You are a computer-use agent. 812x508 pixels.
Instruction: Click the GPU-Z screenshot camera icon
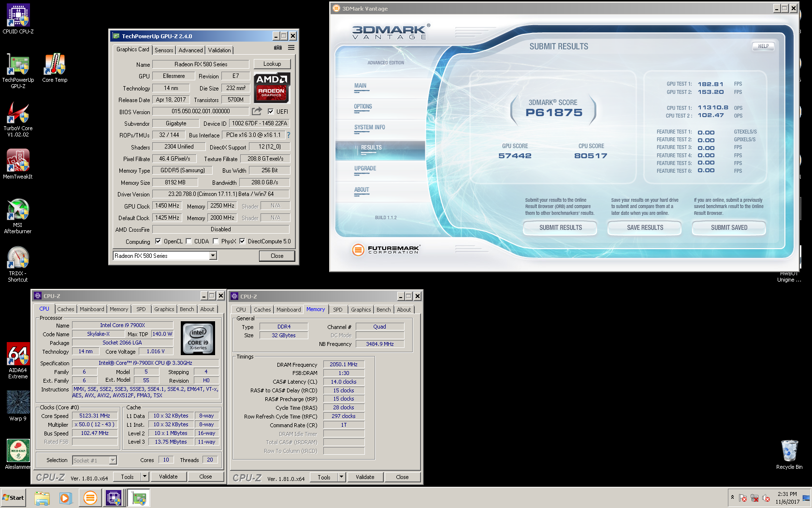(x=278, y=47)
